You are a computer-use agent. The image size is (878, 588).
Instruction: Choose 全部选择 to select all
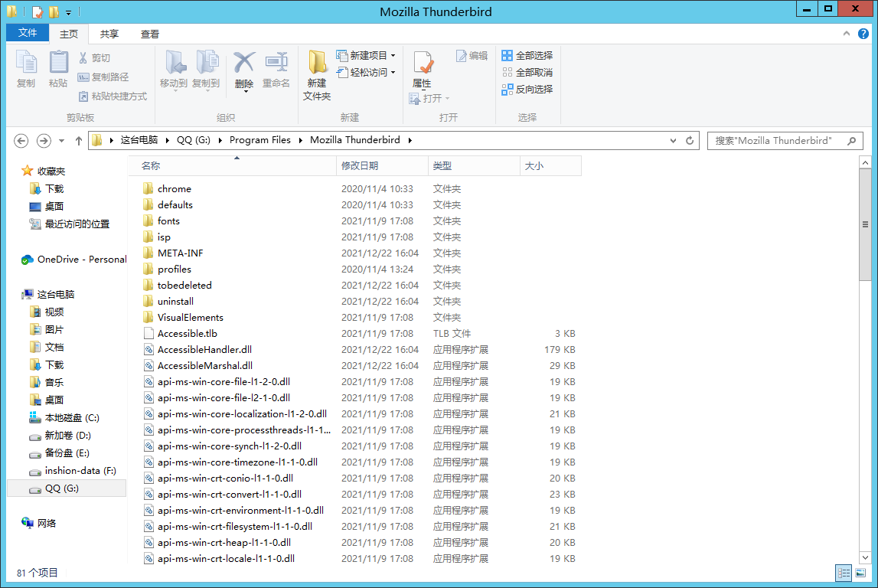coord(527,55)
